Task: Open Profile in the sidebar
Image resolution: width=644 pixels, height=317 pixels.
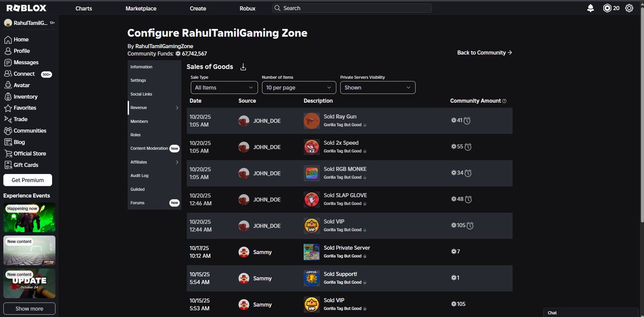Action: tap(17, 51)
